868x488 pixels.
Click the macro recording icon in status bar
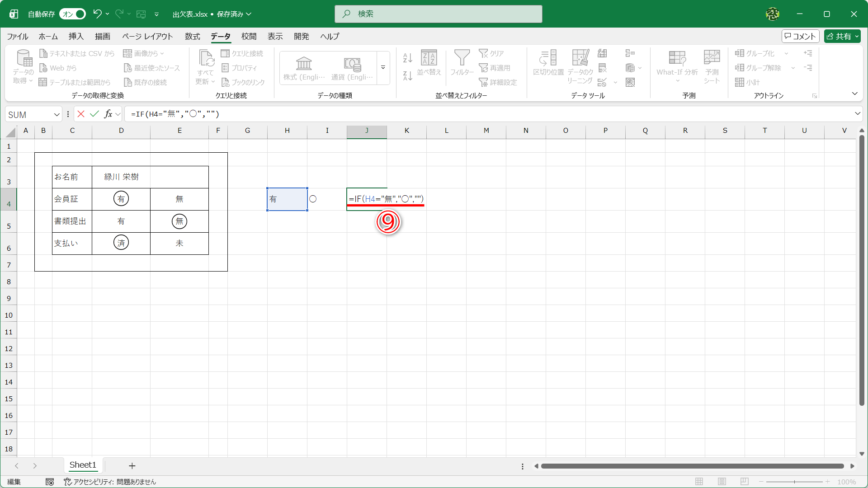50,482
